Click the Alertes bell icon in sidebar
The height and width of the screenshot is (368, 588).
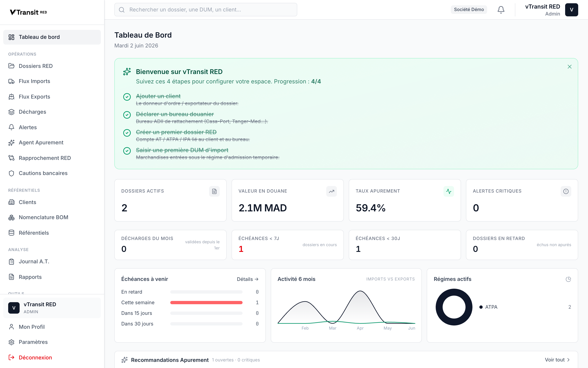[11, 127]
